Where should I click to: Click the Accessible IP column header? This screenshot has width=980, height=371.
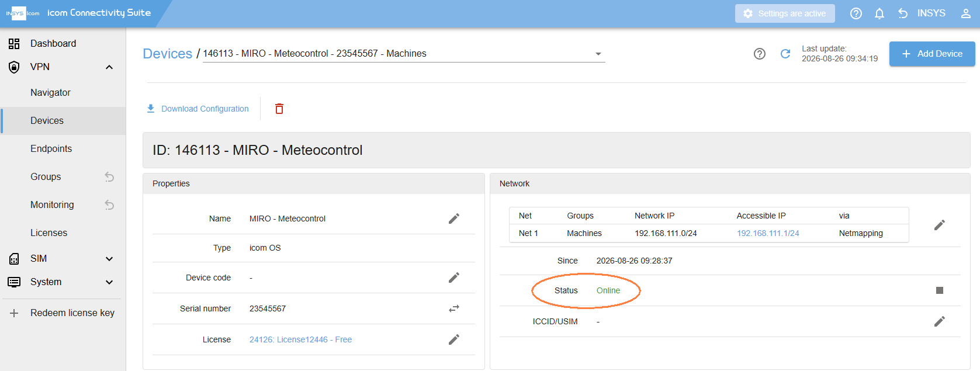761,216
